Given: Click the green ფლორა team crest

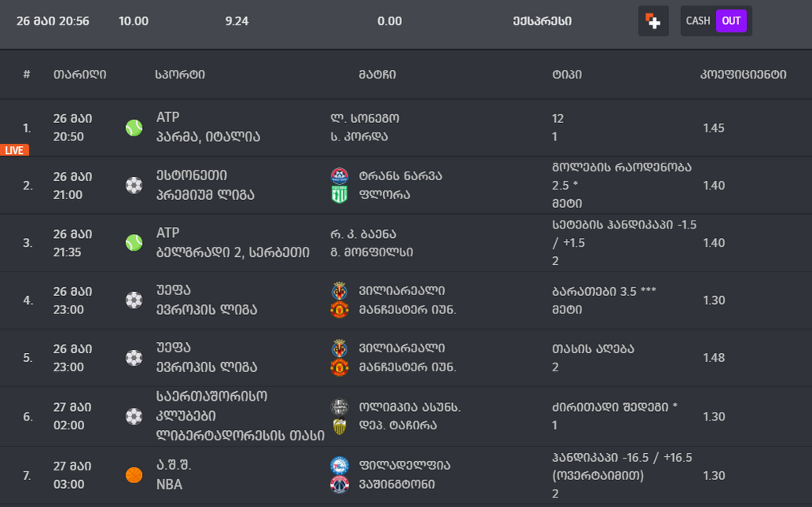Looking at the screenshot, I should [339, 194].
